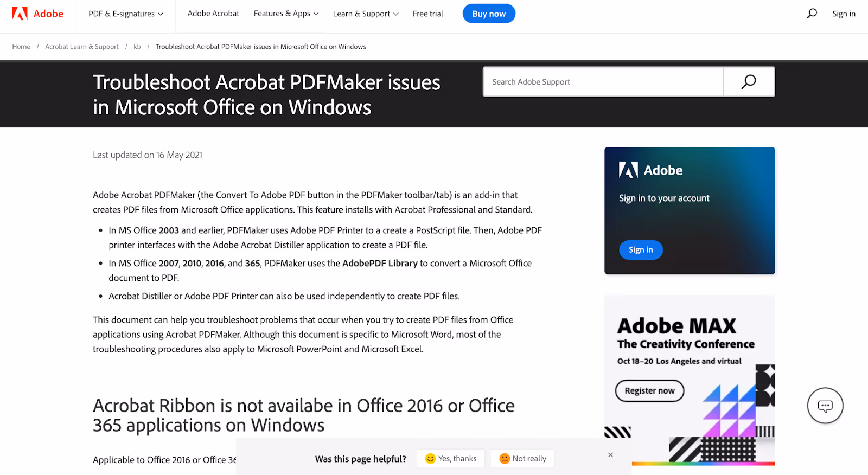Image resolution: width=868 pixels, height=475 pixels.
Task: Click the Buy now button
Action: point(489,14)
